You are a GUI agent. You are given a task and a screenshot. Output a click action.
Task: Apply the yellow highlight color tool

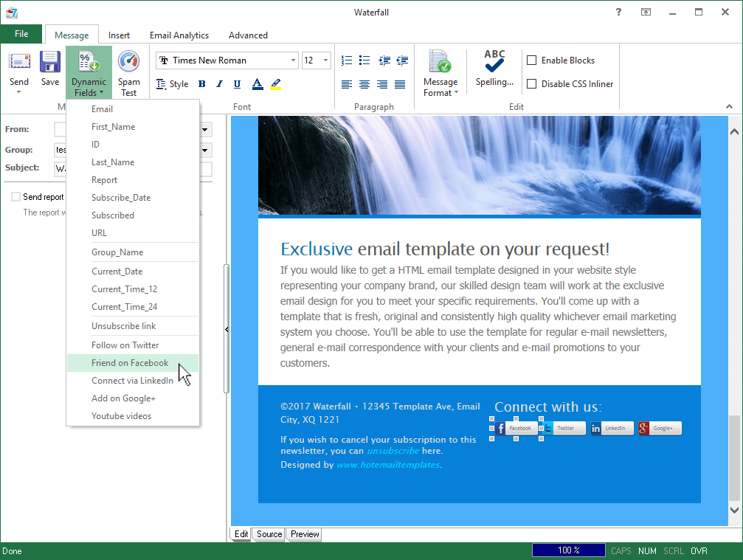click(x=276, y=84)
